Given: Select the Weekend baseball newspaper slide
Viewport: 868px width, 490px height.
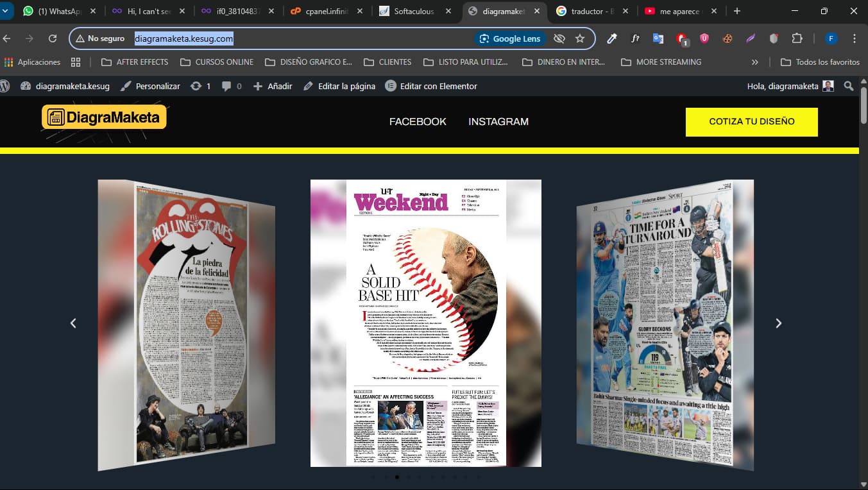Looking at the screenshot, I should 426,323.
